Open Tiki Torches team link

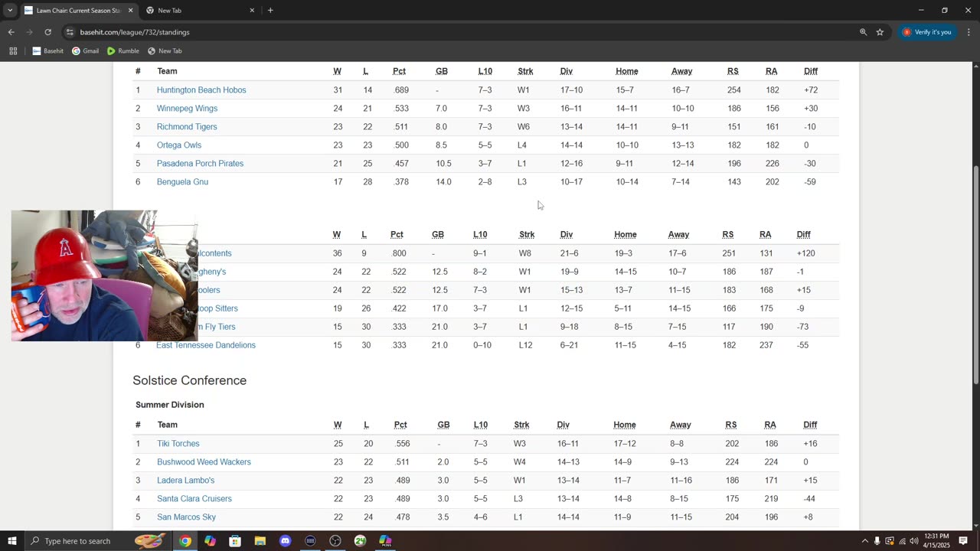tap(178, 444)
